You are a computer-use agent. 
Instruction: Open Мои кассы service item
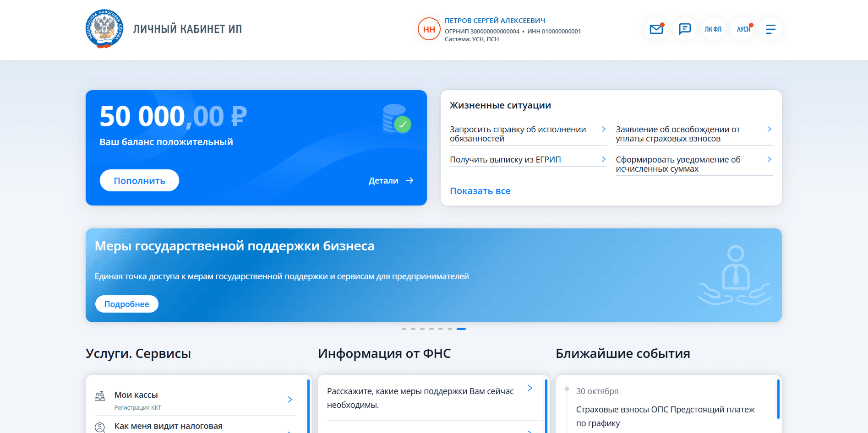click(x=195, y=400)
